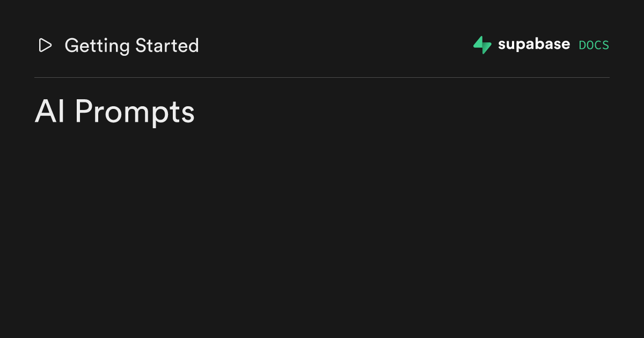
Task: Select the word AI in the heading
Action: coord(50,112)
